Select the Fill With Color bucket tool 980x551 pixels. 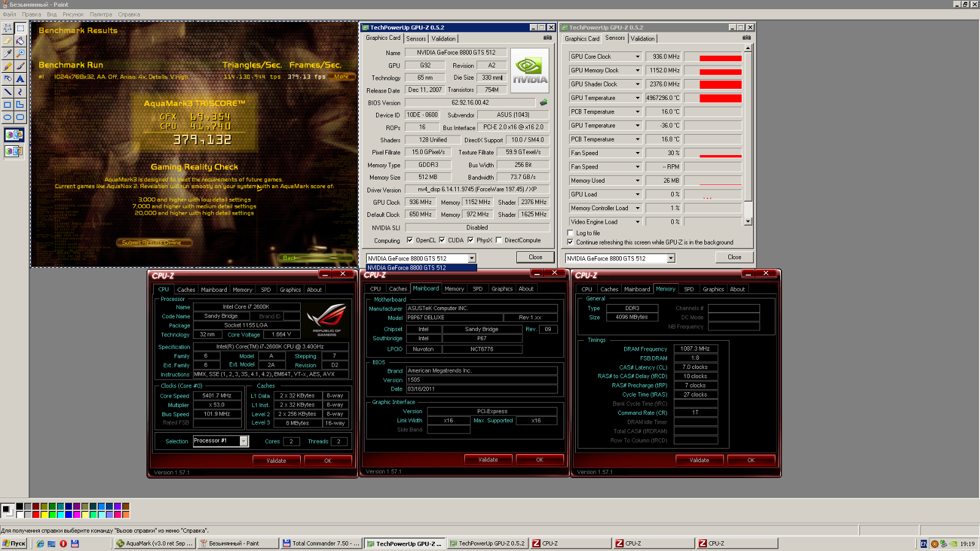[x=20, y=41]
